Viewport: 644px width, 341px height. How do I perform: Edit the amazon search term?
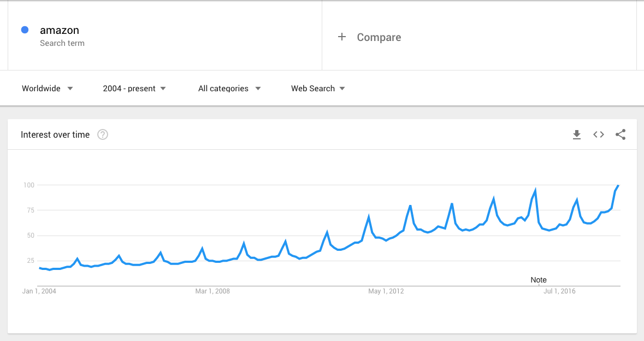pos(60,30)
